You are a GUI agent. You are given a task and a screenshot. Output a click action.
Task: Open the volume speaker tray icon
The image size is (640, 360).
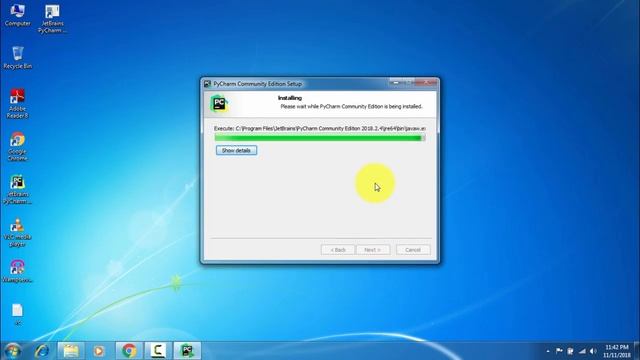pos(593,351)
